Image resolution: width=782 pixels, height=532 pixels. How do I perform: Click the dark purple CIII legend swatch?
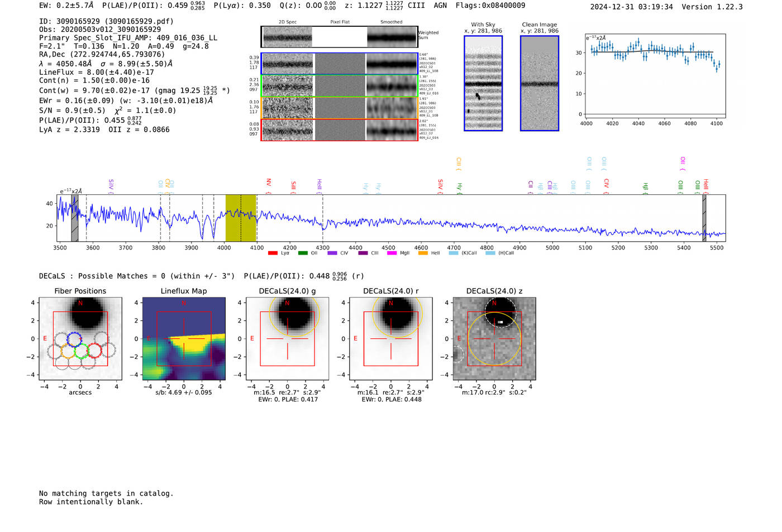(363, 253)
